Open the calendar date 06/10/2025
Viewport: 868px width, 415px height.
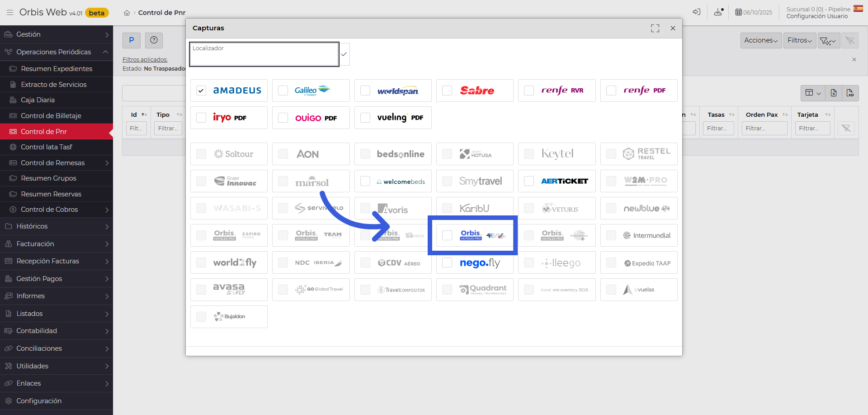pyautogui.click(x=754, y=12)
